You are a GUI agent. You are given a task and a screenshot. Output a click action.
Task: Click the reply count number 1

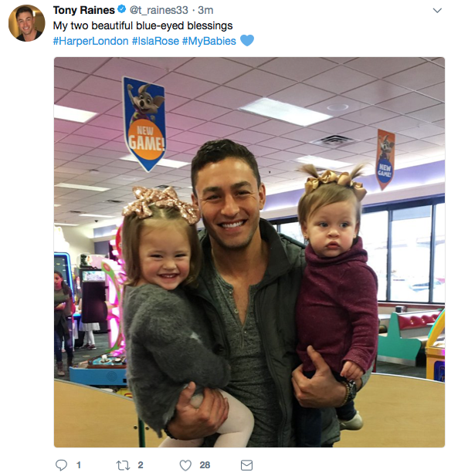(x=79, y=465)
